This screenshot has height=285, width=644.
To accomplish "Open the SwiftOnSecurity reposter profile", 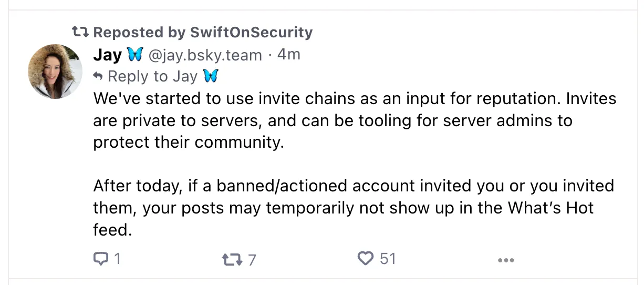I will [x=251, y=33].
